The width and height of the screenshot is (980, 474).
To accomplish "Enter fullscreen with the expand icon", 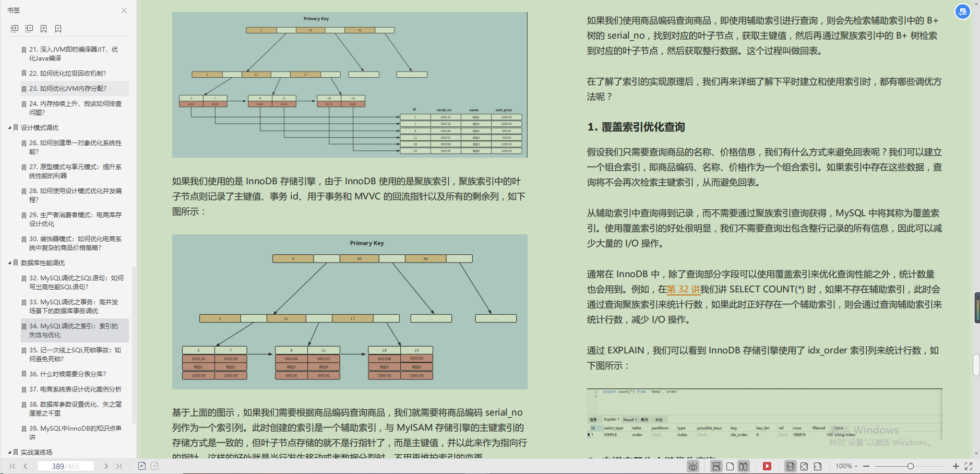I will coord(969,466).
